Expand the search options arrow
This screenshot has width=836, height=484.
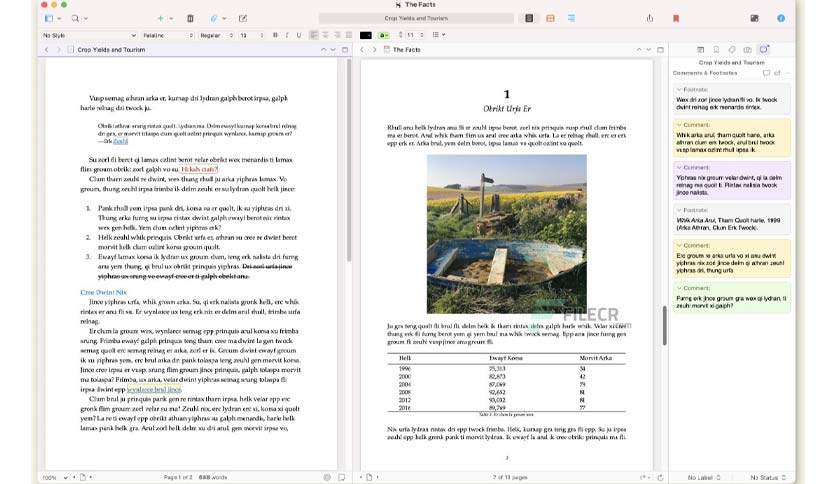click(86, 19)
